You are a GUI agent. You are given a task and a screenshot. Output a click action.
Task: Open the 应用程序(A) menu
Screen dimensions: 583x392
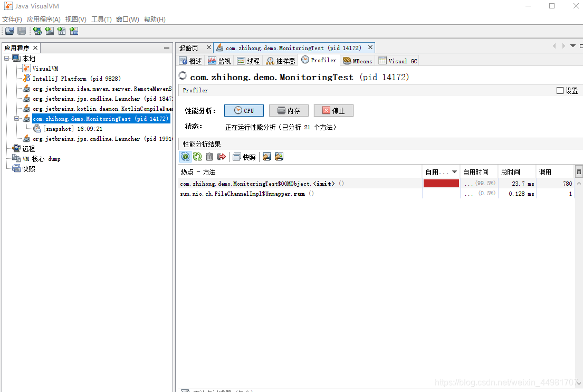click(x=43, y=20)
